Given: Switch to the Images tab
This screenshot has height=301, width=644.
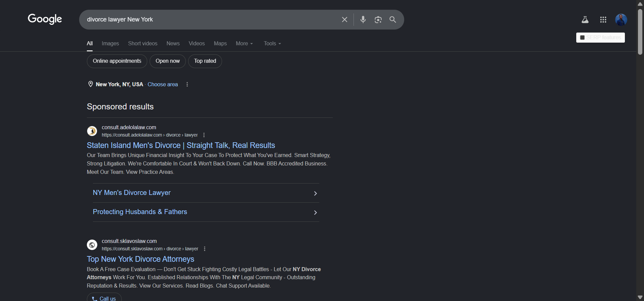Looking at the screenshot, I should pyautogui.click(x=110, y=43).
